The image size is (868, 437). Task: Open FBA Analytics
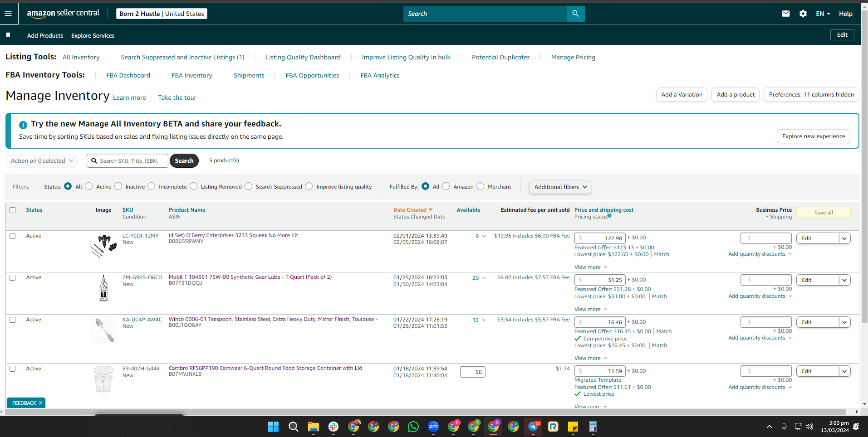[380, 75]
